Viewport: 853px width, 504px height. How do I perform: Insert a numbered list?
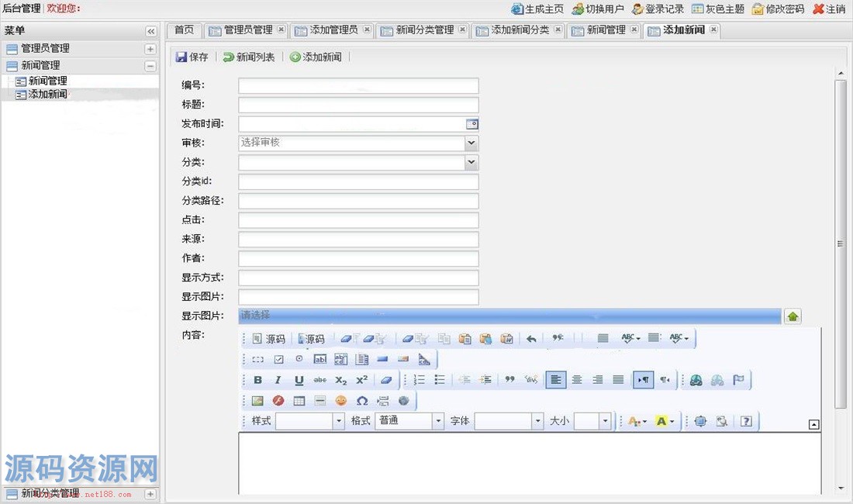coord(419,380)
